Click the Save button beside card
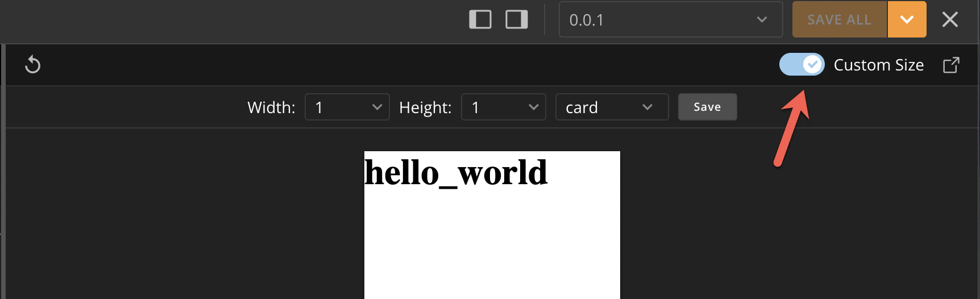 point(707,107)
